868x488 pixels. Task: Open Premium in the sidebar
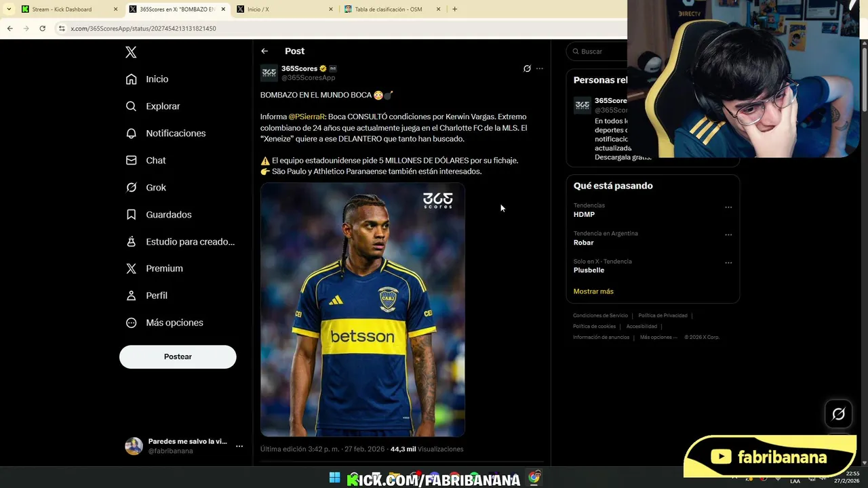(155, 268)
